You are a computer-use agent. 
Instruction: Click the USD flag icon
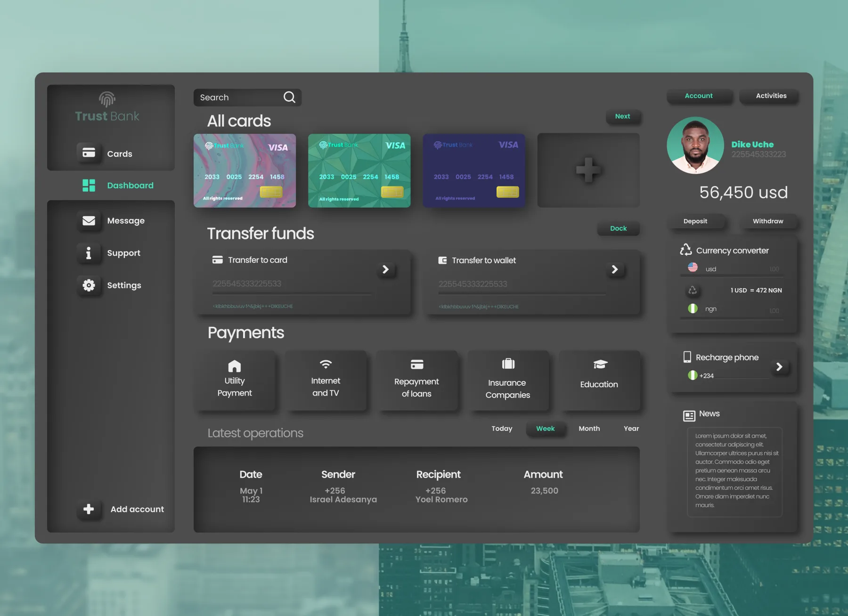693,267
